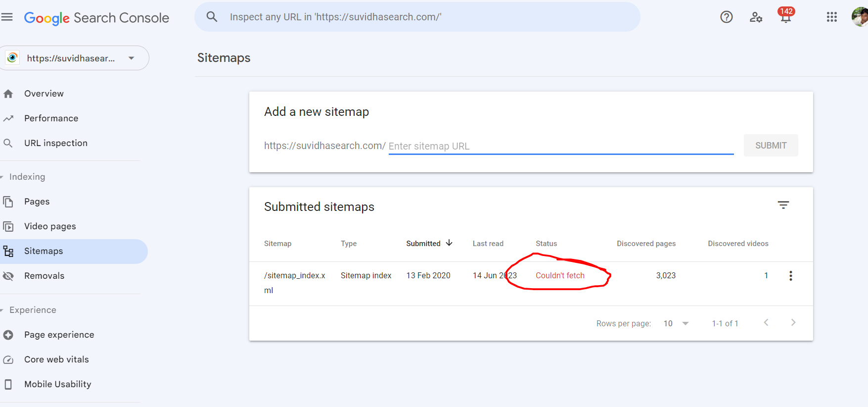Click the Help question mark icon
The height and width of the screenshot is (407, 868).
(726, 17)
